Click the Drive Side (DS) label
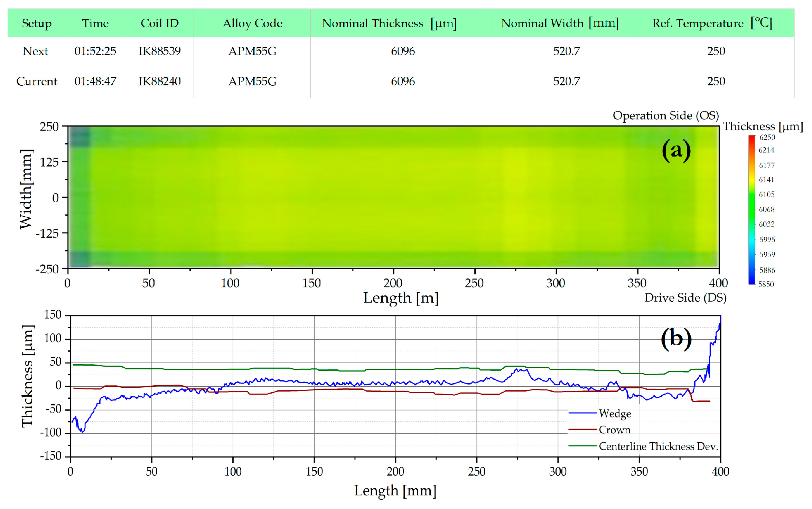This screenshot has width=812, height=509. tap(685, 298)
